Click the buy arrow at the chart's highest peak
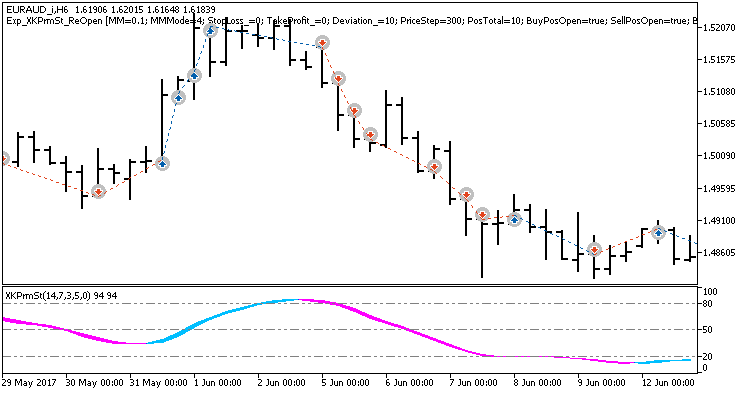The image size is (750, 394). tap(210, 31)
